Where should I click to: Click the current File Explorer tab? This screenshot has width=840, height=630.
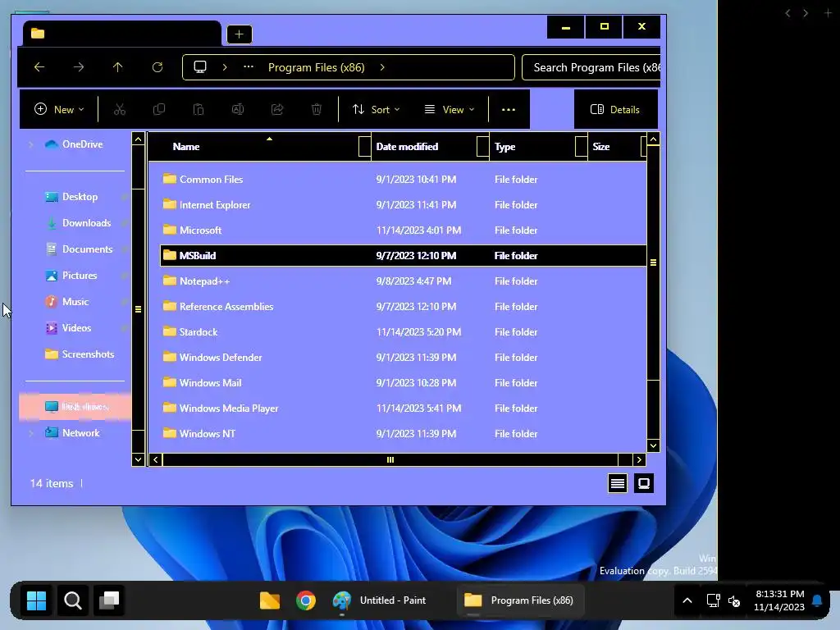pyautogui.click(x=122, y=34)
